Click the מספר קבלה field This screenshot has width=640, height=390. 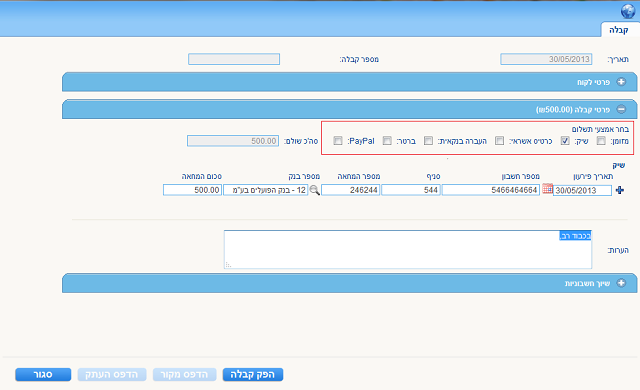coord(234,59)
